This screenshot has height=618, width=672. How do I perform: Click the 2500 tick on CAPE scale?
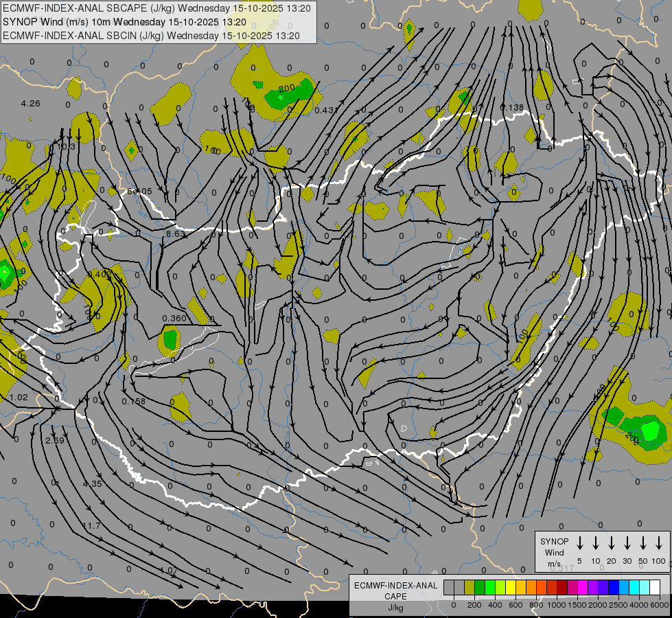619,605
